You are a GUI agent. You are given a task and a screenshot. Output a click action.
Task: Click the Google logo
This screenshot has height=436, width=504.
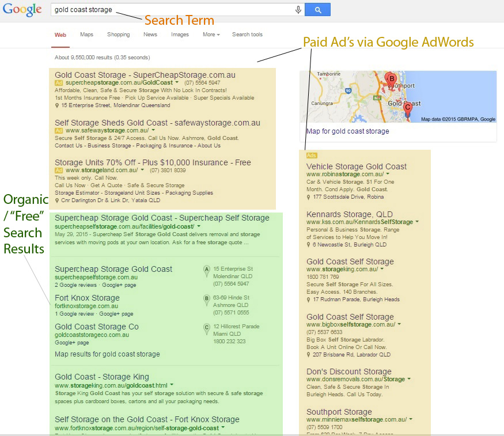[x=22, y=10]
